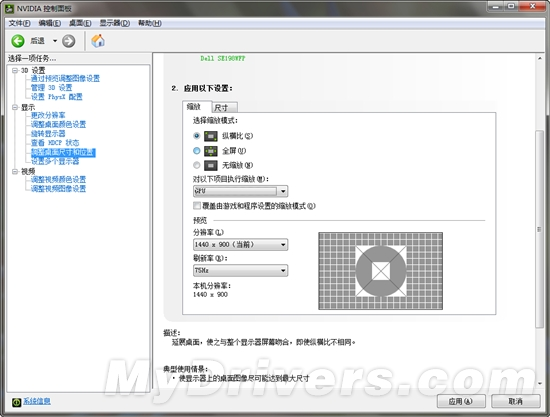Go to the Home page icon
This screenshot has height=417, width=550.
pyautogui.click(x=98, y=41)
